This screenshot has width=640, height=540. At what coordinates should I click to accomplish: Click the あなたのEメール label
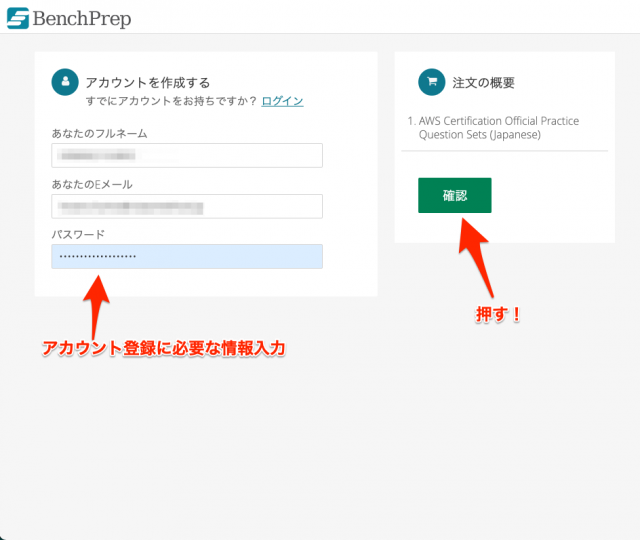[92, 184]
